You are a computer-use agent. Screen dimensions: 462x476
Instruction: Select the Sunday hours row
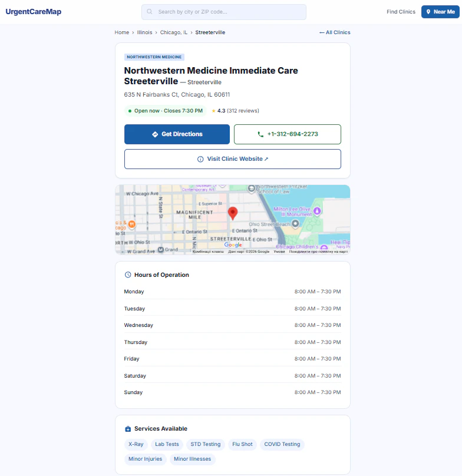click(232, 392)
